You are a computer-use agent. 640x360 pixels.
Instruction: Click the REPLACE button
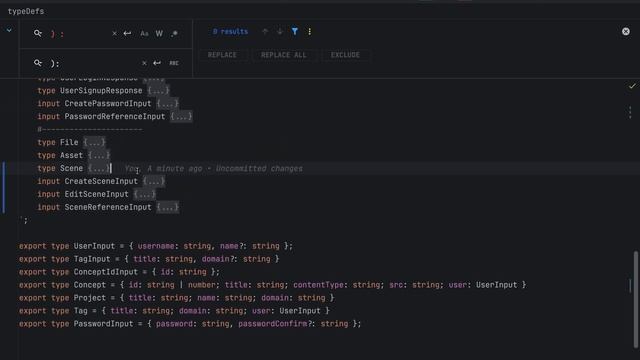(222, 55)
